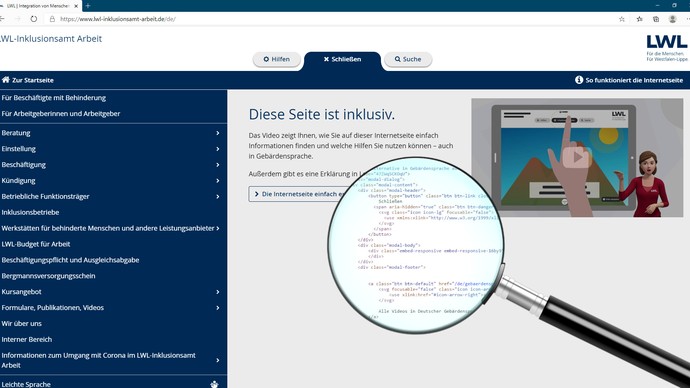The width and height of the screenshot is (690, 388).
Task: Click the LWL logo
Action: 667,48
